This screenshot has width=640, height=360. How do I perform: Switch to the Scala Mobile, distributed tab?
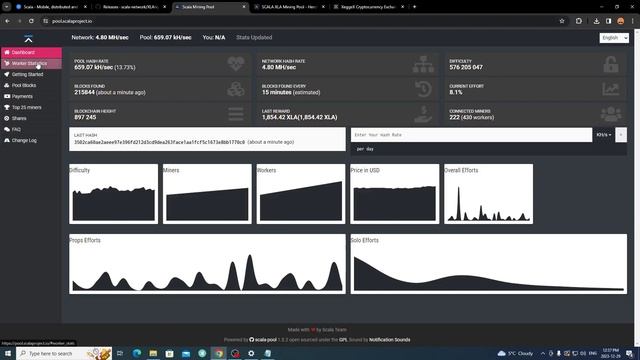(x=52, y=7)
